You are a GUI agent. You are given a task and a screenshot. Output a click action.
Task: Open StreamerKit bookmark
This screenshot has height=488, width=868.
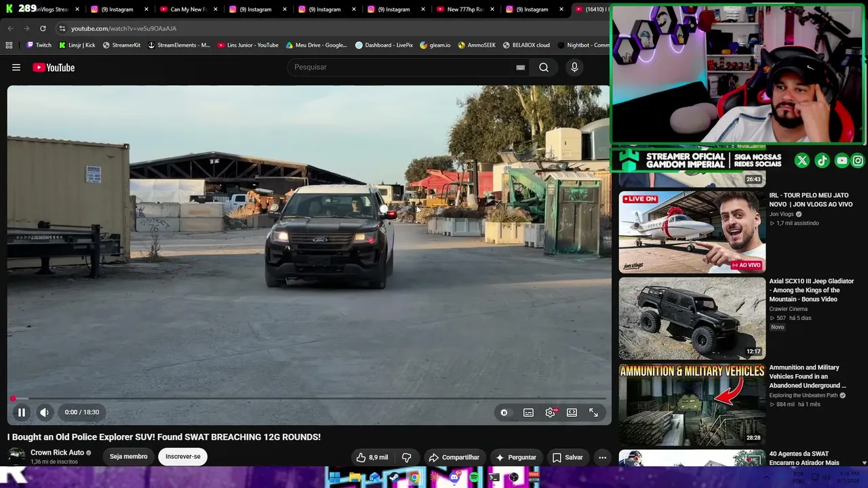coord(121,45)
